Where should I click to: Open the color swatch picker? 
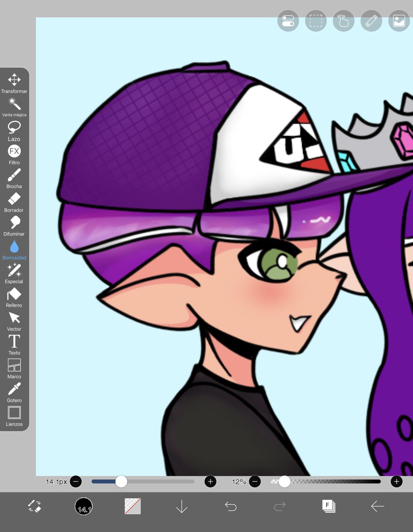(132, 506)
